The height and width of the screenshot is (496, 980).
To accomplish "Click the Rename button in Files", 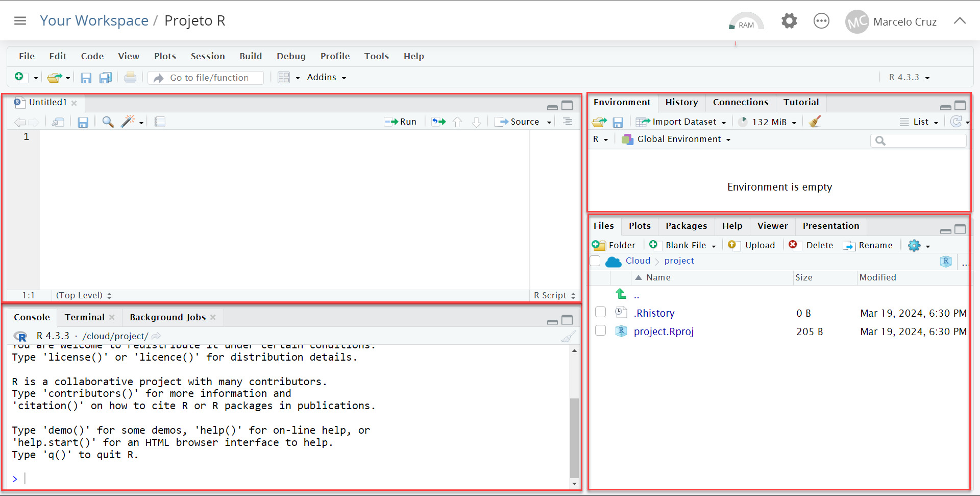I will (868, 245).
